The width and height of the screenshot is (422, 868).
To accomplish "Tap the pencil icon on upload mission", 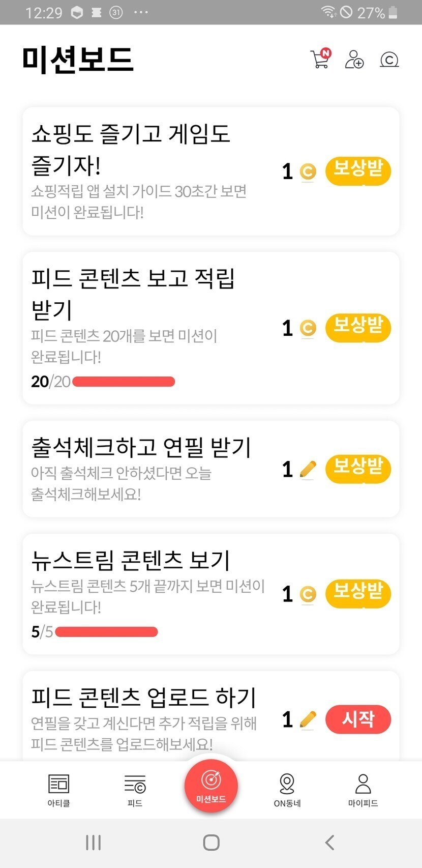I will [x=308, y=719].
